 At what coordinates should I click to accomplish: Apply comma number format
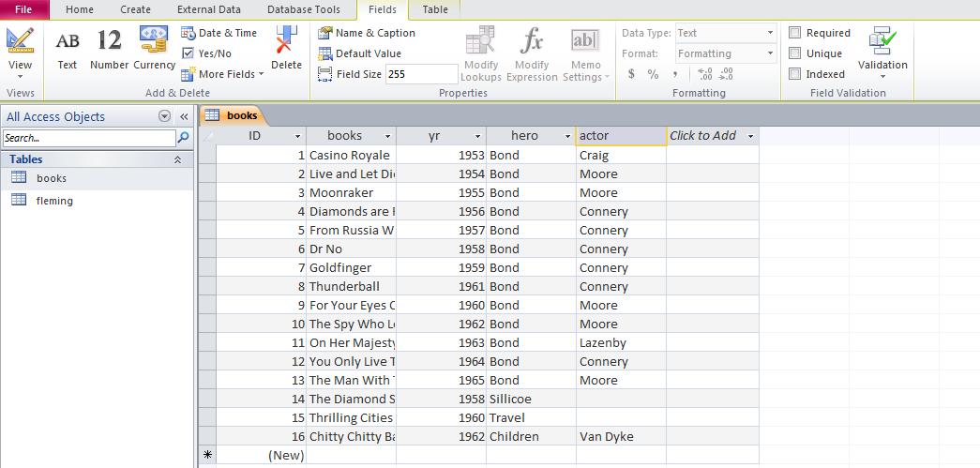[x=675, y=74]
